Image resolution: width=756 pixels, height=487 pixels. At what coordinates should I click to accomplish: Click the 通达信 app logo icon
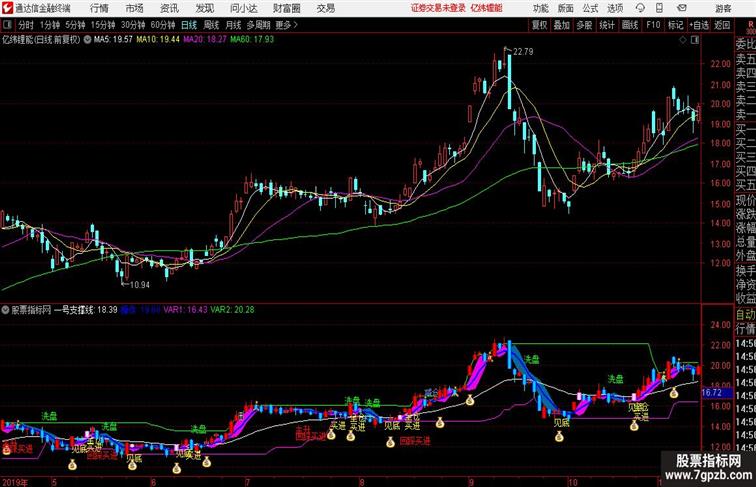click(x=7, y=8)
